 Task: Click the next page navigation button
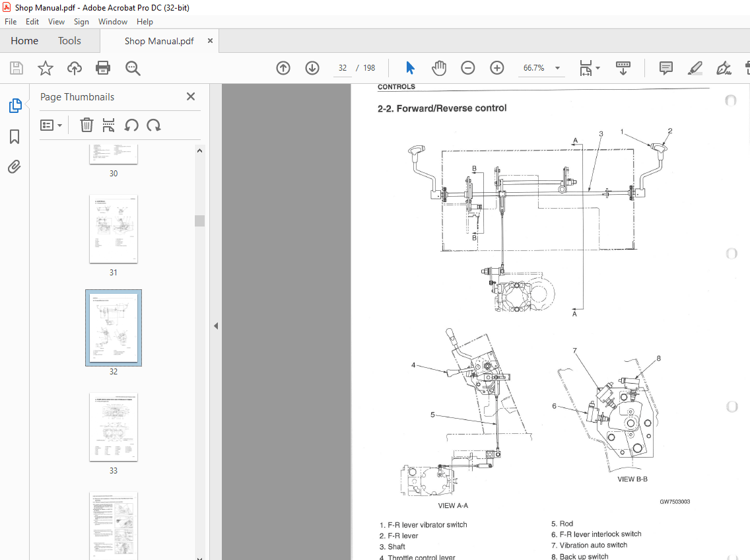point(312,67)
